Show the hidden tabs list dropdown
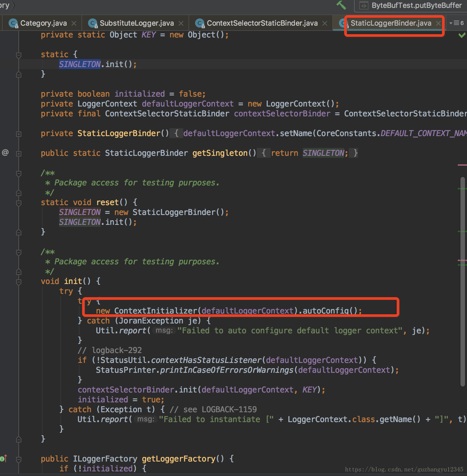This screenshot has height=476, width=467. (x=456, y=23)
